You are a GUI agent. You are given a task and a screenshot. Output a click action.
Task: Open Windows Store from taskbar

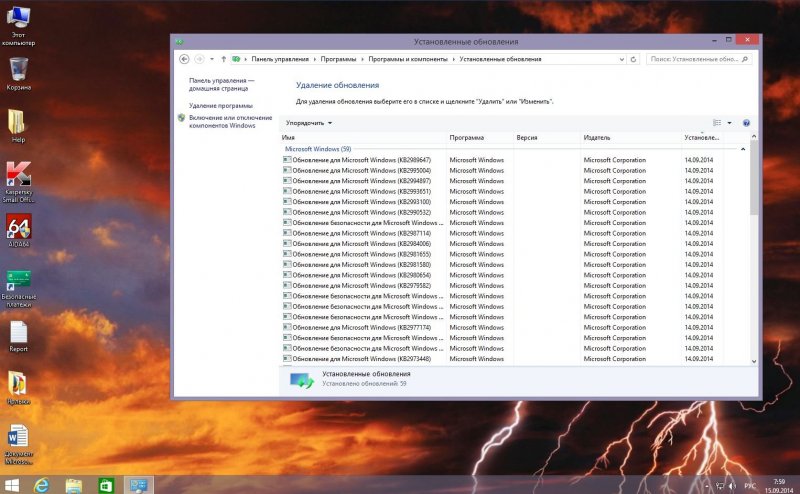(106, 485)
